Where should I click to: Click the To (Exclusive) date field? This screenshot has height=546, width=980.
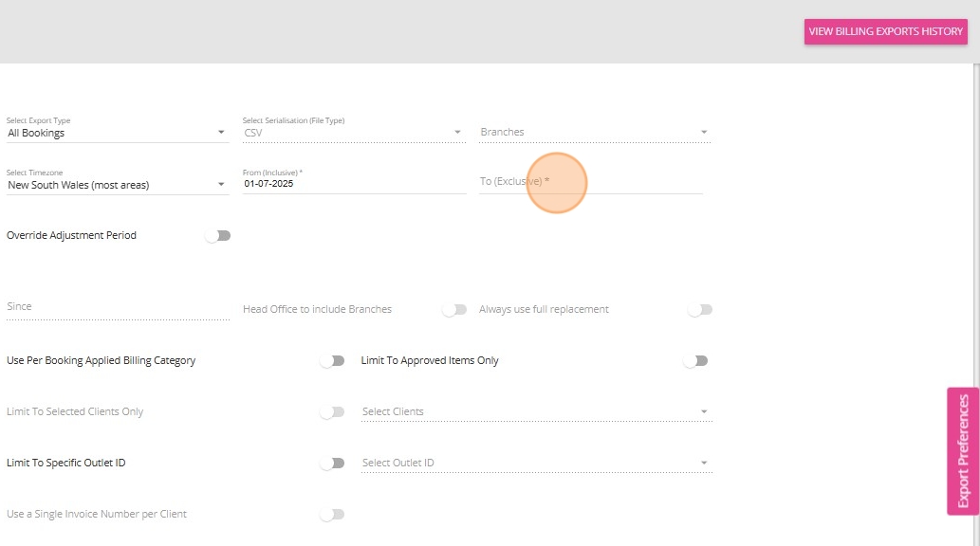click(591, 182)
